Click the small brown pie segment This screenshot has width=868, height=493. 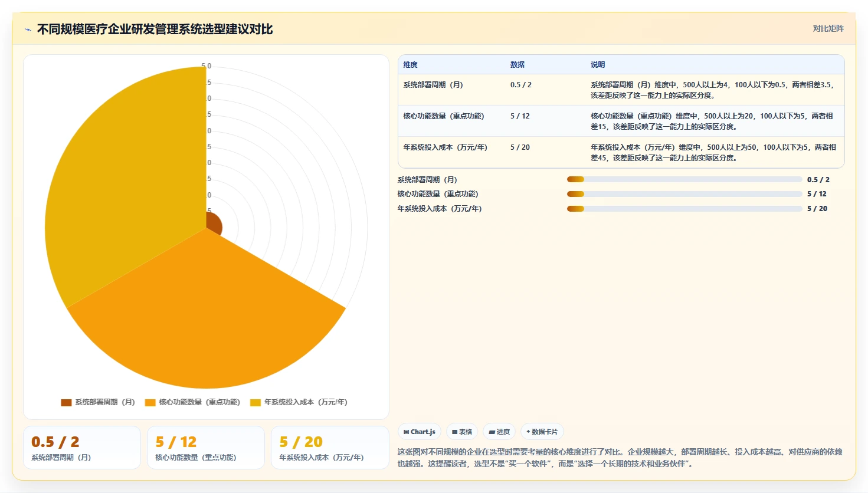213,224
